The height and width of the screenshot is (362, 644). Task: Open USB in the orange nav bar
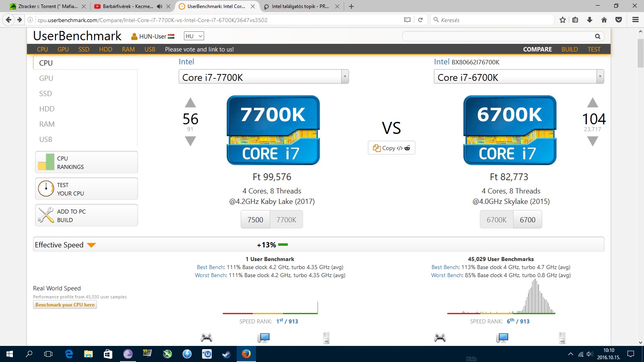click(150, 49)
